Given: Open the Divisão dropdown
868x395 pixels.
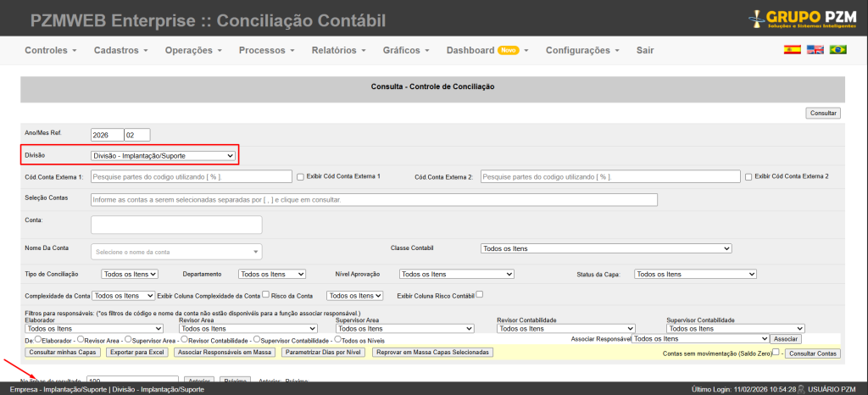Looking at the screenshot, I should click(163, 155).
